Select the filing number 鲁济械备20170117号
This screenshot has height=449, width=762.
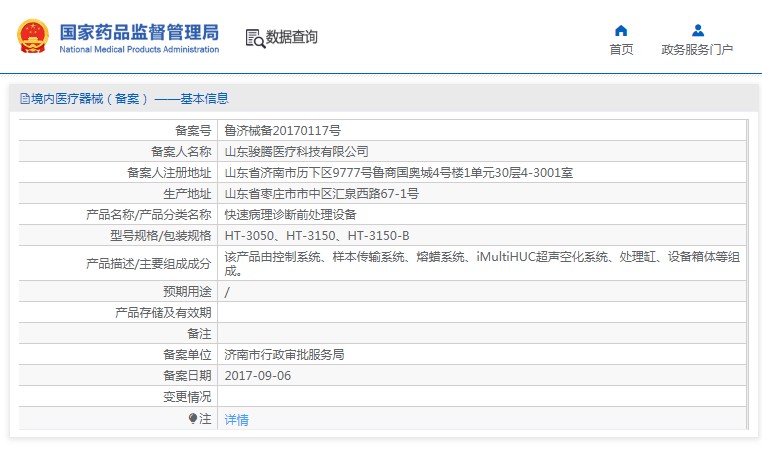pyautogui.click(x=282, y=131)
